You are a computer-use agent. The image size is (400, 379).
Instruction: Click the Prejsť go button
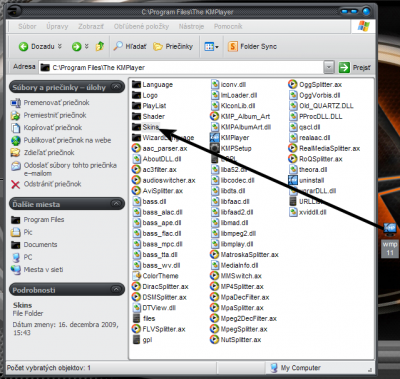pos(355,67)
